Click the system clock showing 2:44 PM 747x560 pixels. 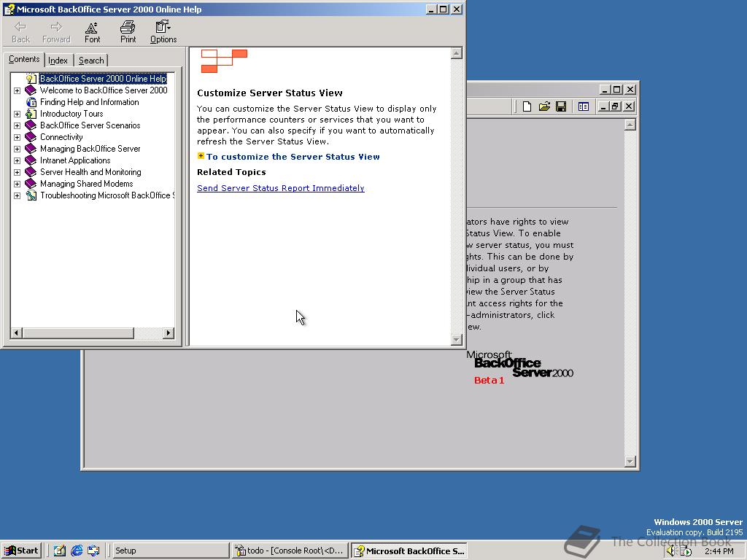pos(719,551)
